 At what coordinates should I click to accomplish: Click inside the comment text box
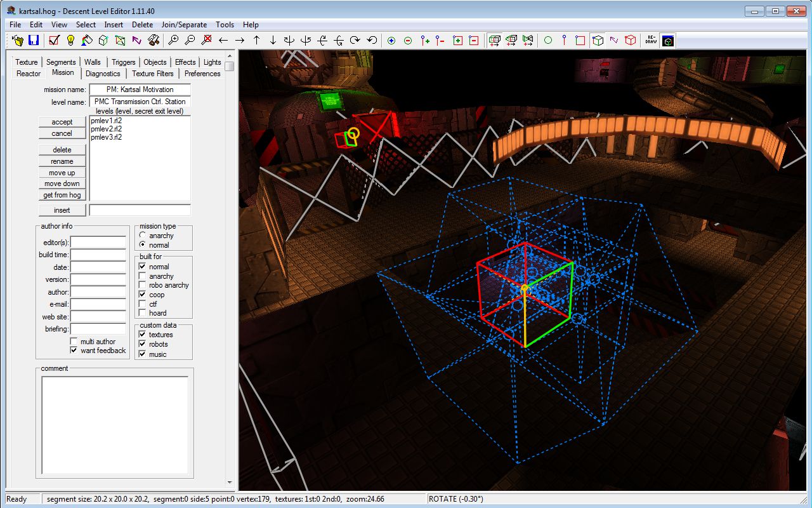click(115, 425)
